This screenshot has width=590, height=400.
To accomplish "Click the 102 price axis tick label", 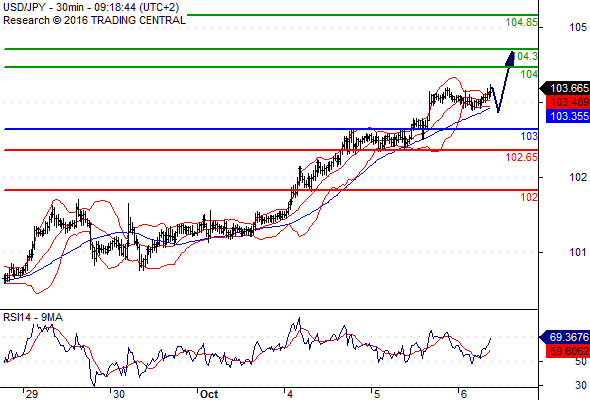I will [578, 177].
